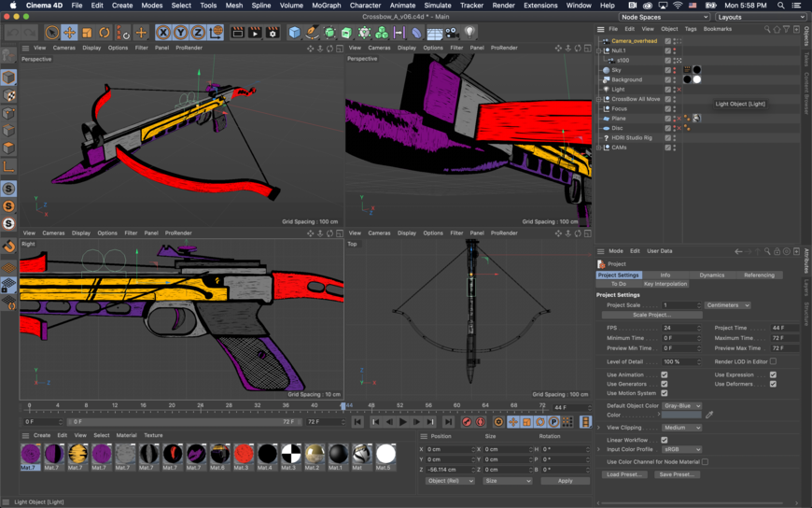Enable Render LOD in Editor checkbox
The width and height of the screenshot is (812, 508).
click(773, 361)
